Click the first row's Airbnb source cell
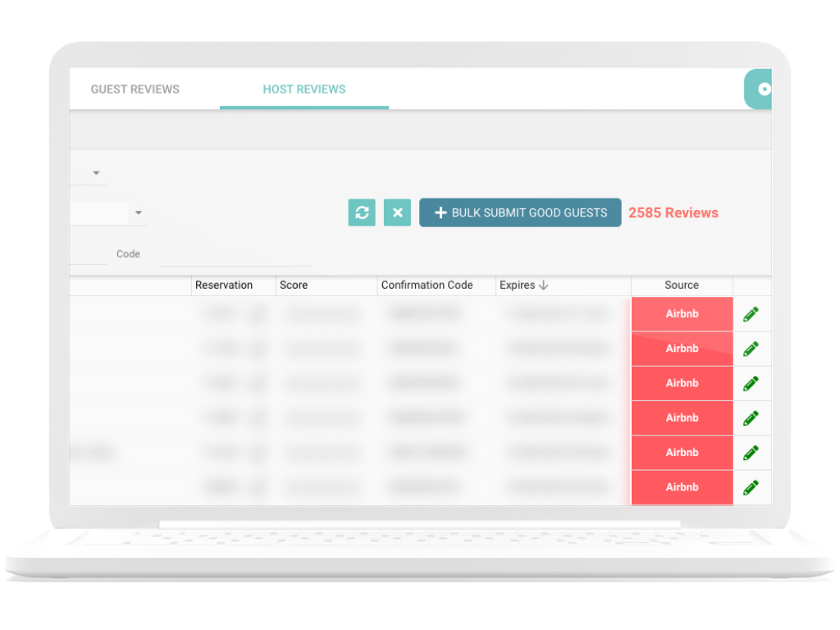Image resolution: width=840 pixels, height=630 pixels. coord(682,314)
